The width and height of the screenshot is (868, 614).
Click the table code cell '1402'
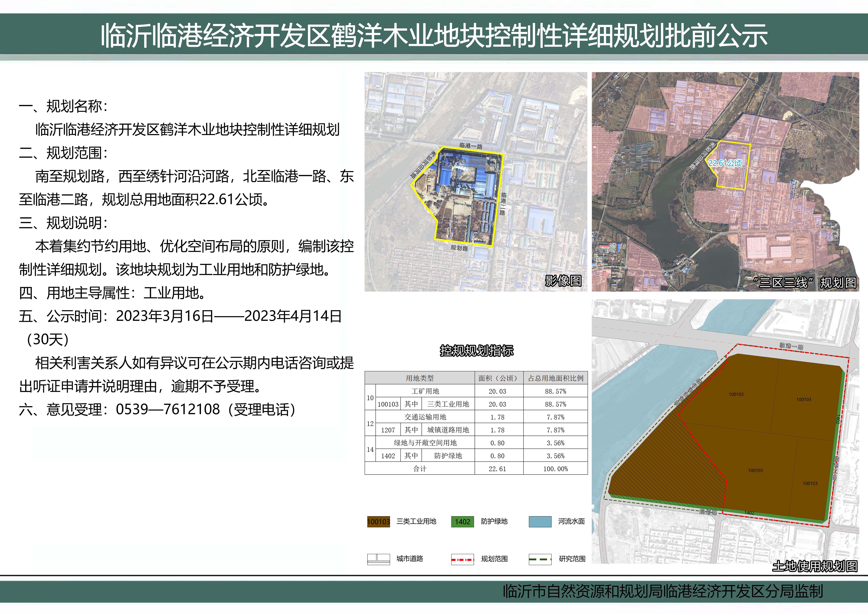(x=388, y=456)
